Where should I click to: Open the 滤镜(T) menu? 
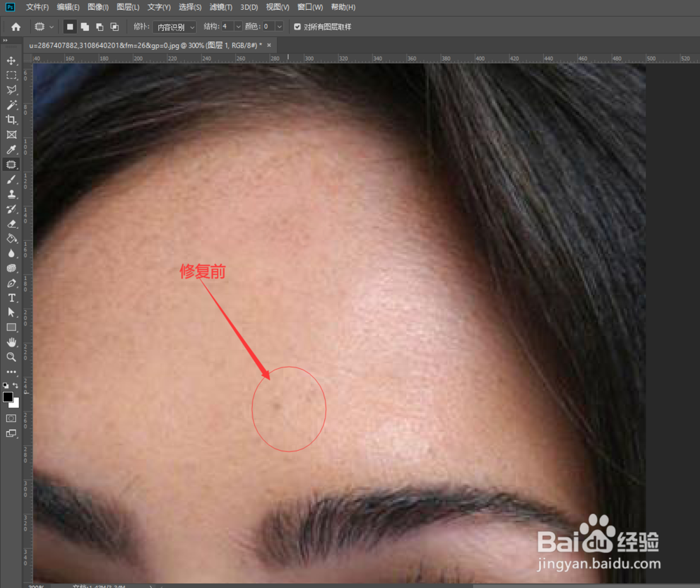(221, 7)
